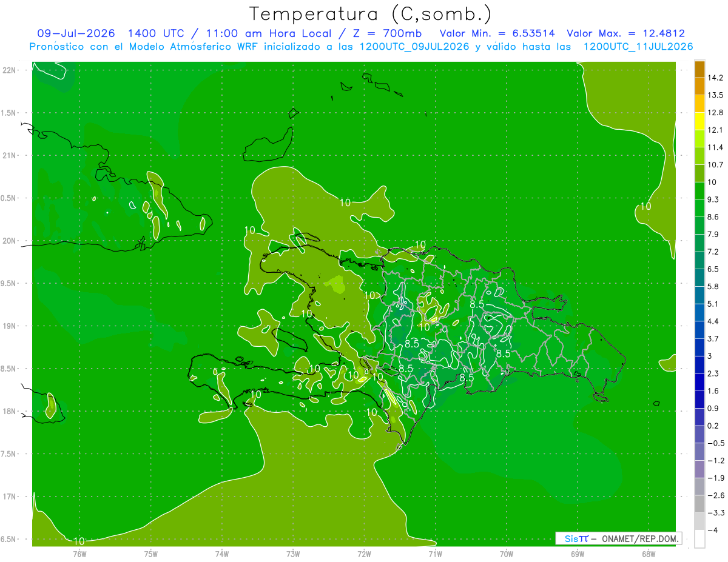Click the "13.5" color scale label
Image resolution: width=728 pixels, height=562 pixels.
point(715,95)
